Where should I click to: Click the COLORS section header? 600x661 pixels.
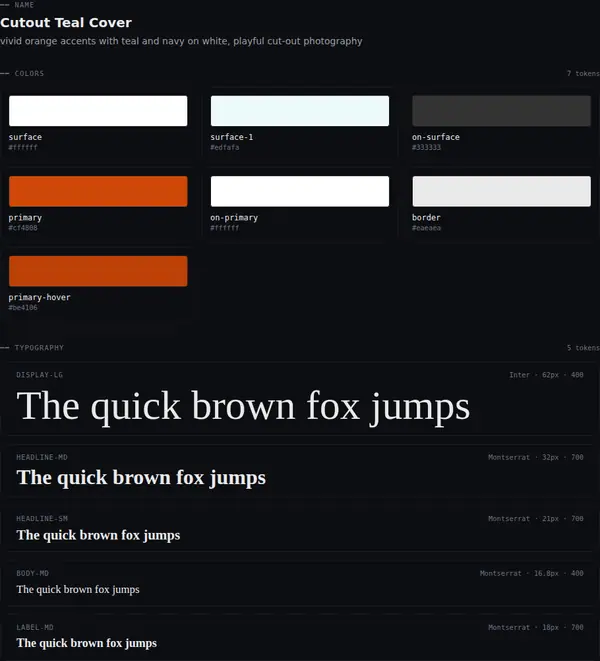coord(29,73)
